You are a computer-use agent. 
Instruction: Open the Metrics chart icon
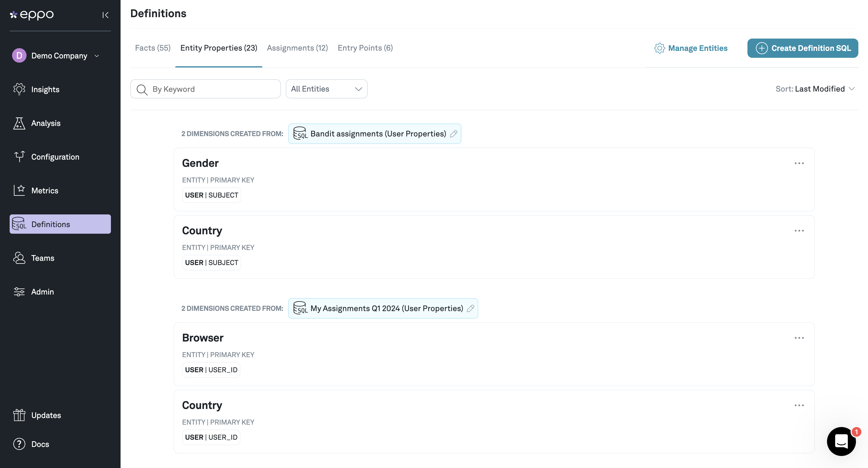point(19,190)
